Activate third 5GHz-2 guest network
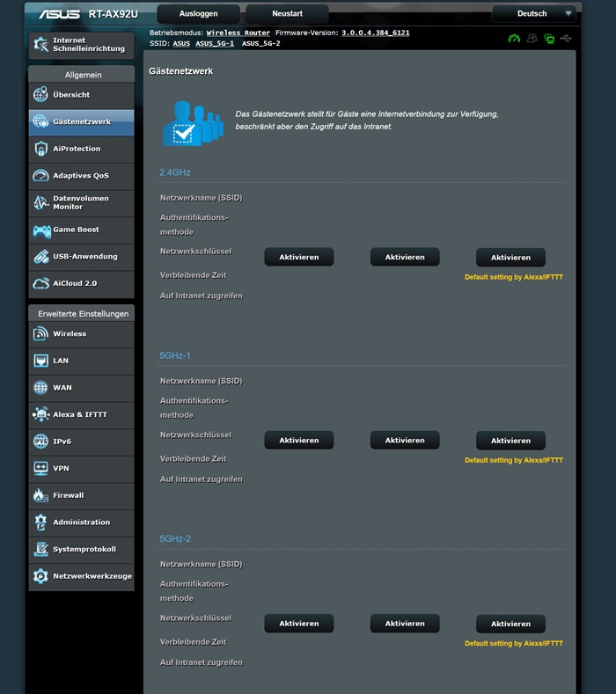 [x=510, y=624]
